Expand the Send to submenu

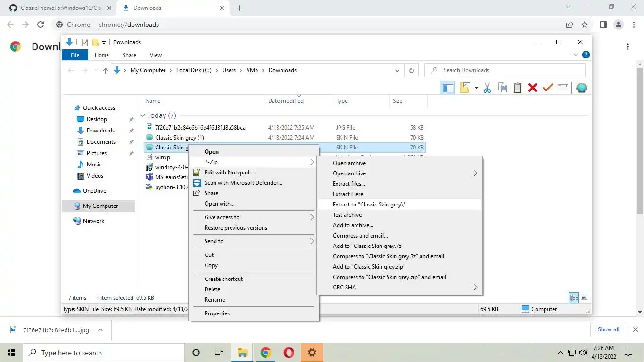click(x=312, y=241)
